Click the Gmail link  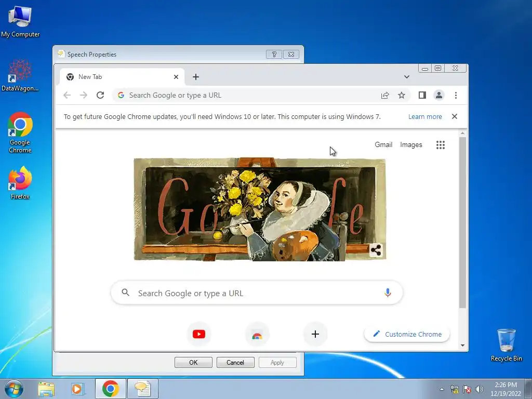point(383,144)
